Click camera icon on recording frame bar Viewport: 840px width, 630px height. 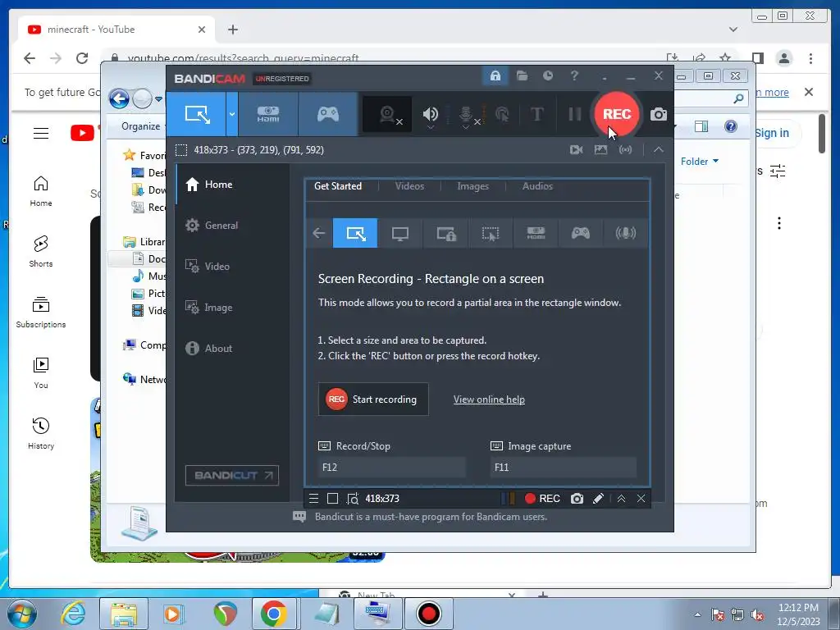click(577, 499)
